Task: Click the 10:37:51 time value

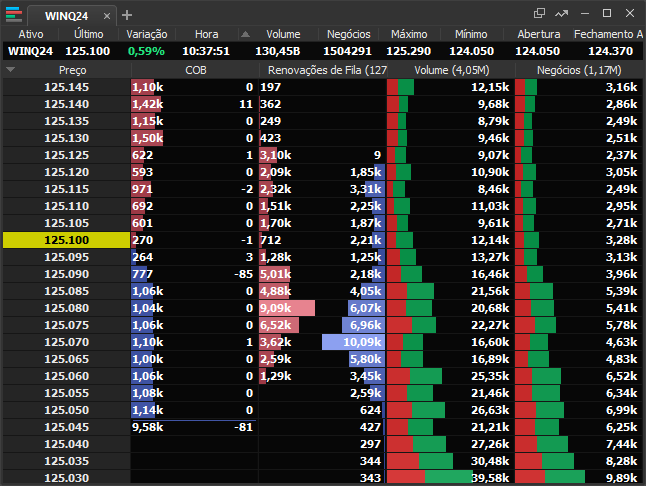Action: click(206, 51)
